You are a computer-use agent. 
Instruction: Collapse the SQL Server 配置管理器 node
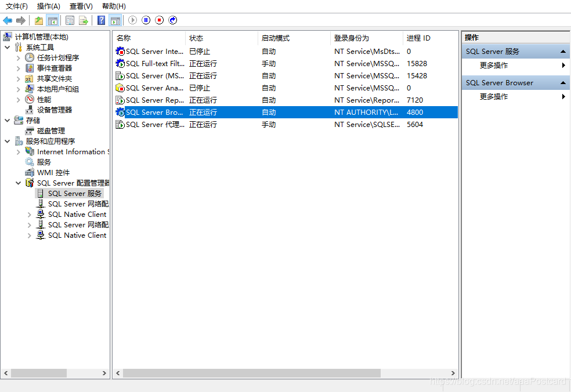click(18, 183)
